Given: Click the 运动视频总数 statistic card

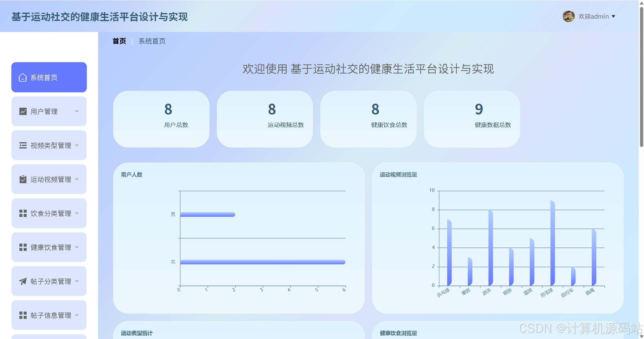Looking at the screenshot, I should pyautogui.click(x=265, y=119).
